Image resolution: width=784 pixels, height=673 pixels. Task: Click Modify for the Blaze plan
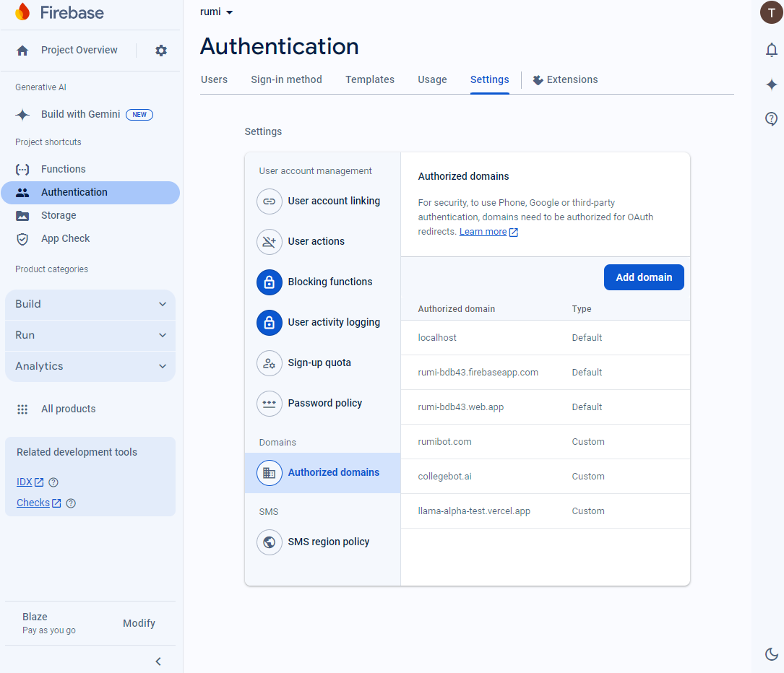[139, 623]
